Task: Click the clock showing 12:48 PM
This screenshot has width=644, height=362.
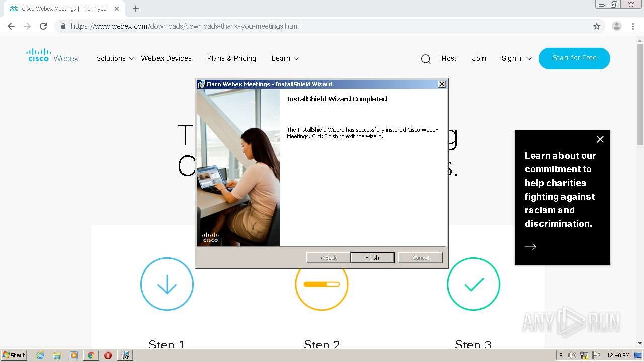Action: point(618,355)
